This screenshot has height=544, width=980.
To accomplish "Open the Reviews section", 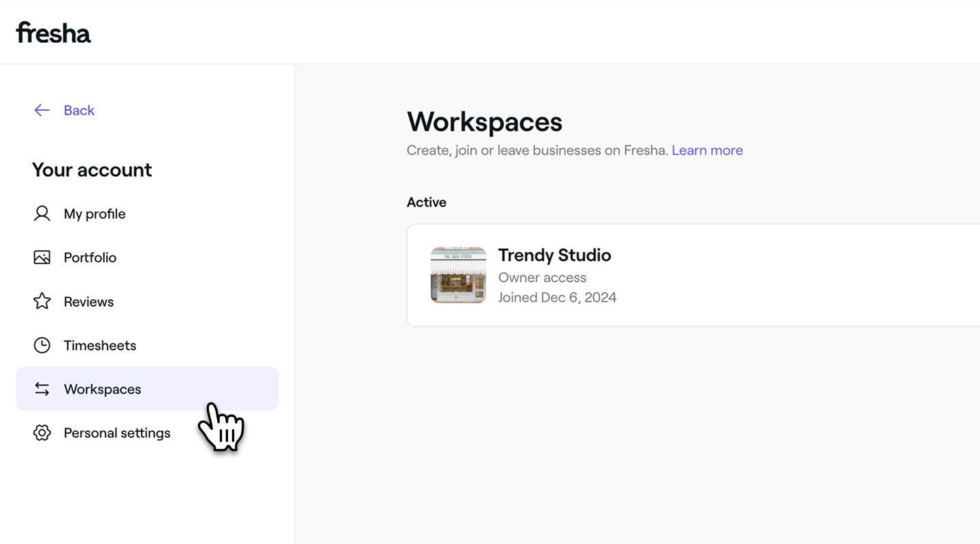I will [x=88, y=301].
